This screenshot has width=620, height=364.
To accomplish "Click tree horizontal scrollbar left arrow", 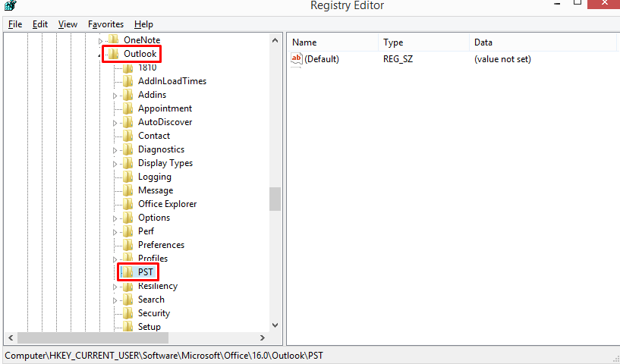I will pyautogui.click(x=11, y=337).
